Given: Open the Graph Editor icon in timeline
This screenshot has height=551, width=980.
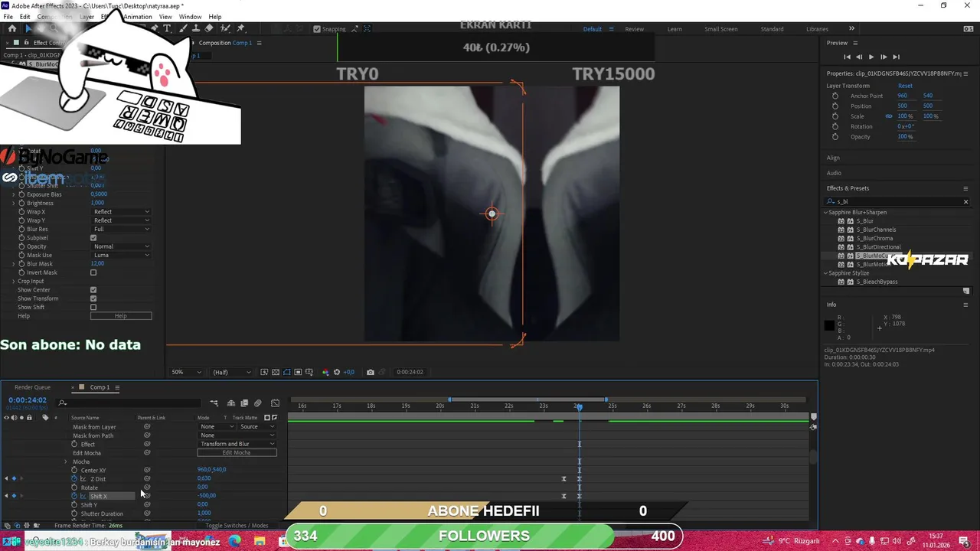Looking at the screenshot, I should click(275, 403).
